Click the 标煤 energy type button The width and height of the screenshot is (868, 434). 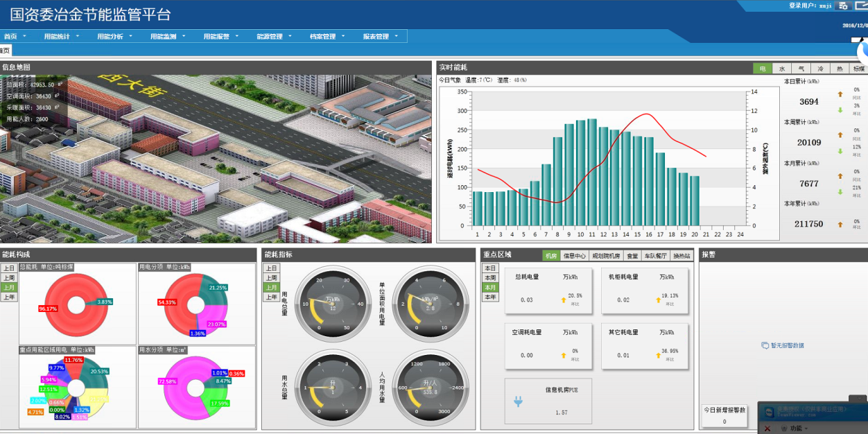[x=859, y=69]
